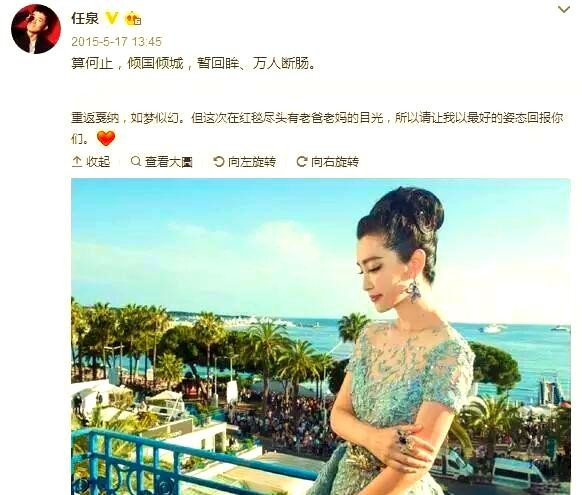Click the membership crown badge icon
Image resolution: width=582 pixels, height=495 pixels.
tap(133, 18)
